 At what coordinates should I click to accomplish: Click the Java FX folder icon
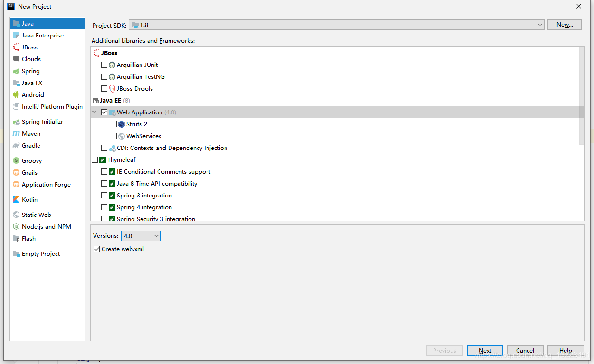(x=16, y=83)
